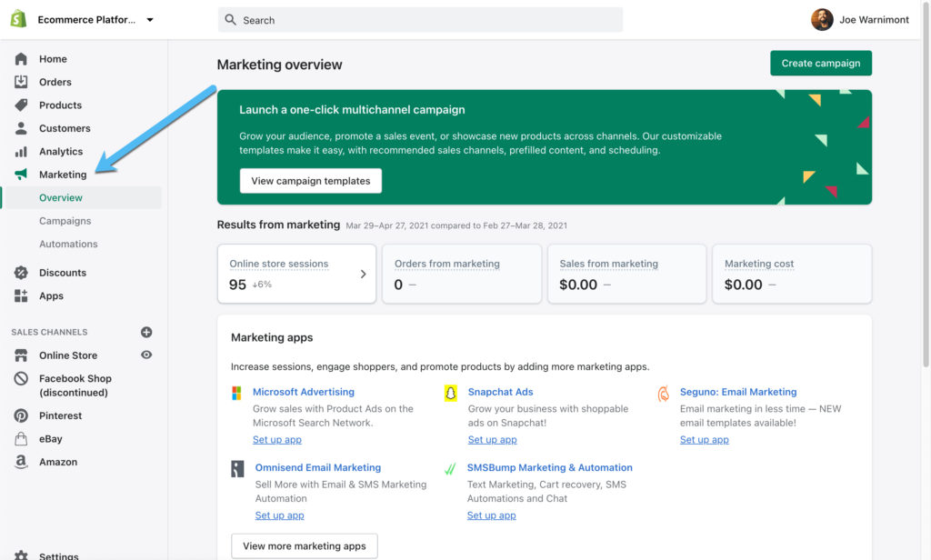The image size is (931, 560).
Task: Click the Joe Warnimont account name
Action: [874, 20]
